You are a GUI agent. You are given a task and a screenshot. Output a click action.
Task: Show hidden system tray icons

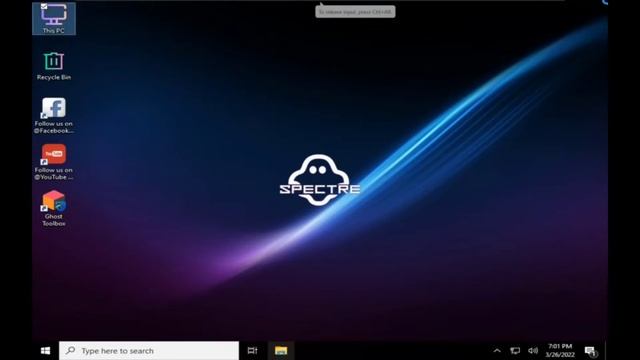[x=497, y=351]
